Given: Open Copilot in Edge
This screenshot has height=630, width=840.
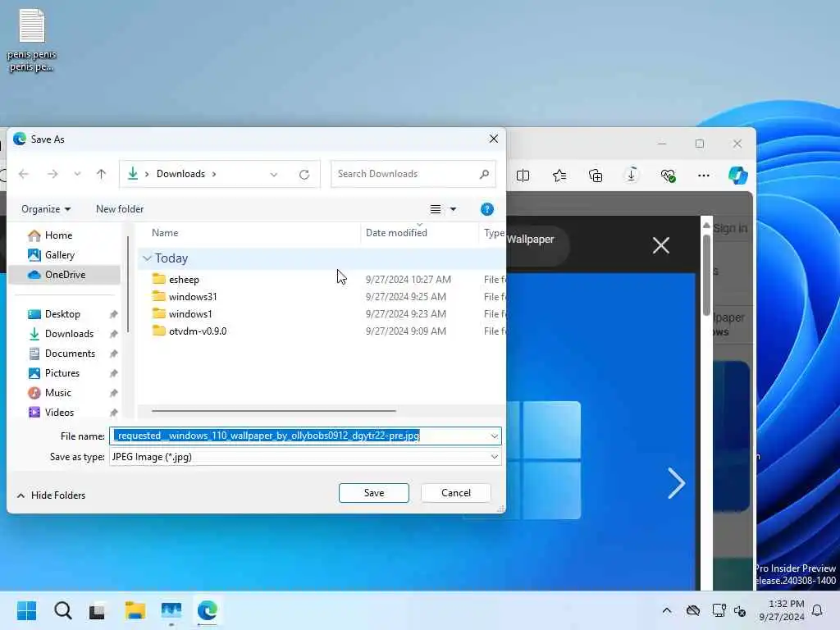Looking at the screenshot, I should (x=738, y=176).
